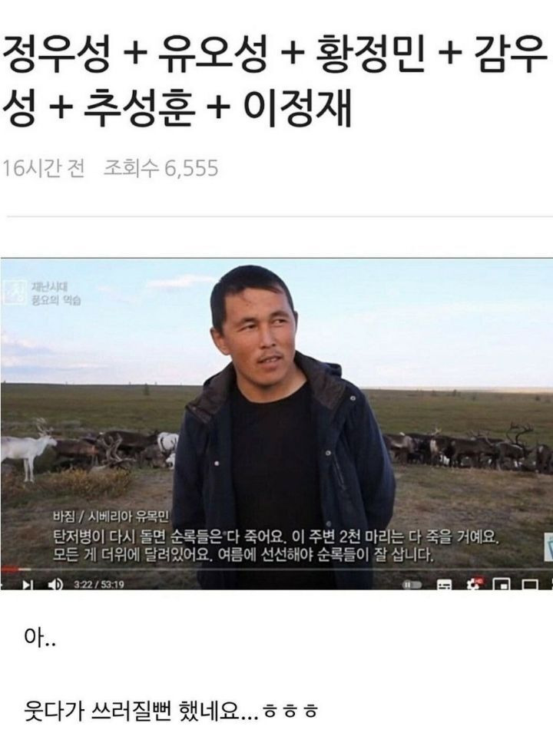Click the subtitle about 탄저병 and 순록
Image resolution: width=553 pixels, height=756 pixels.
click(274, 546)
